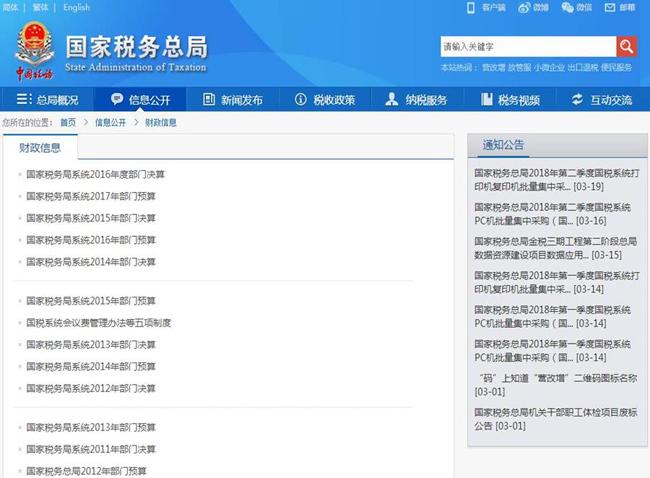
Task: Switch language to English
Action: 76,7
